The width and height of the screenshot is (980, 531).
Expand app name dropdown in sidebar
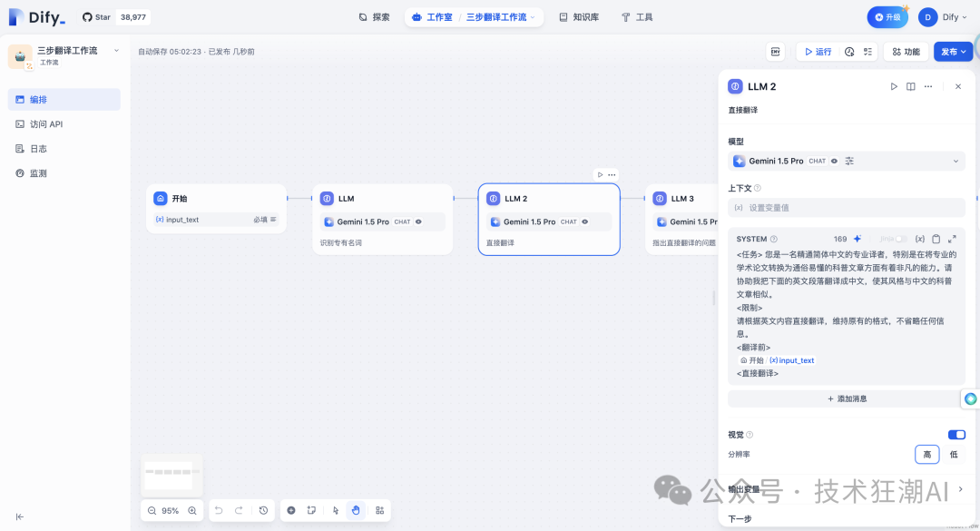click(x=116, y=51)
